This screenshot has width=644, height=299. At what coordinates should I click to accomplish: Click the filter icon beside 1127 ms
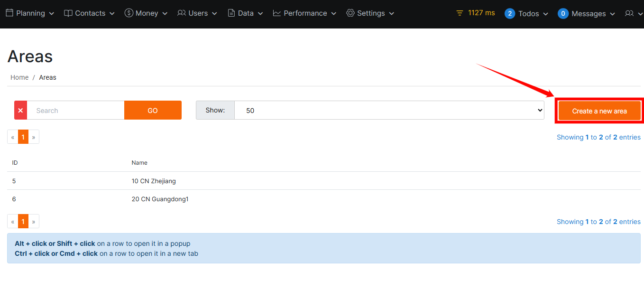[x=460, y=13]
